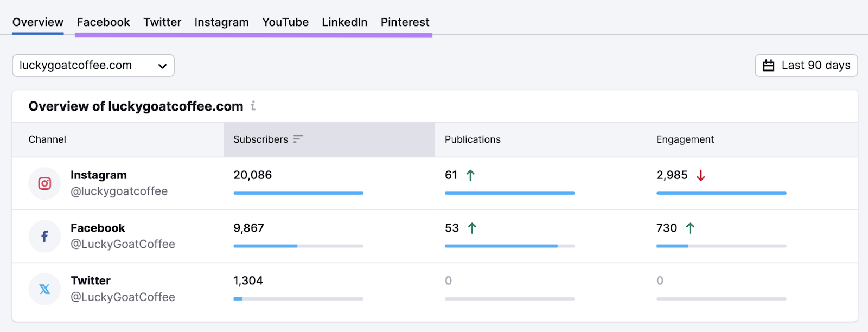Sort by the Publications column header

(473, 139)
